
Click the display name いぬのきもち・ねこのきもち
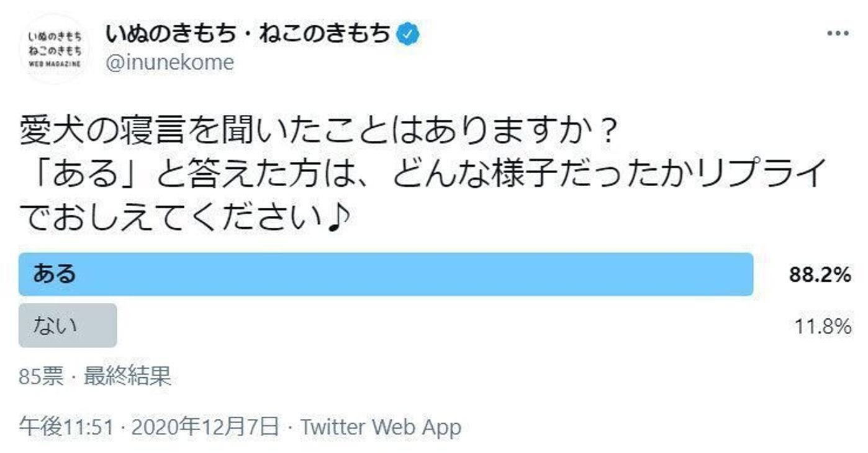click(x=247, y=34)
